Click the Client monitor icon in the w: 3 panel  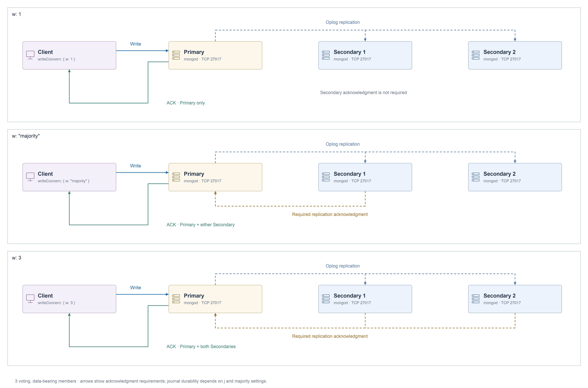[30, 299]
